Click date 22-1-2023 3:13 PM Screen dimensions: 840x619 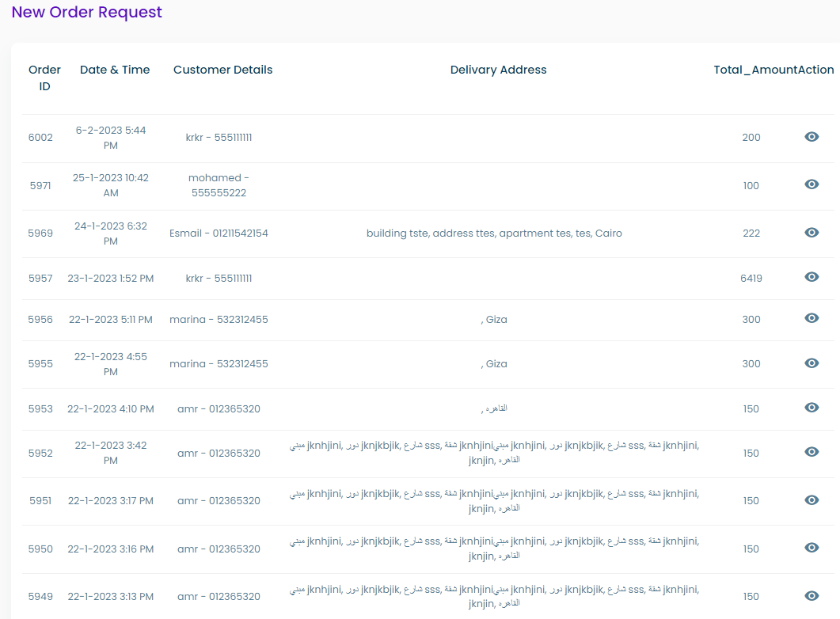[x=111, y=597]
